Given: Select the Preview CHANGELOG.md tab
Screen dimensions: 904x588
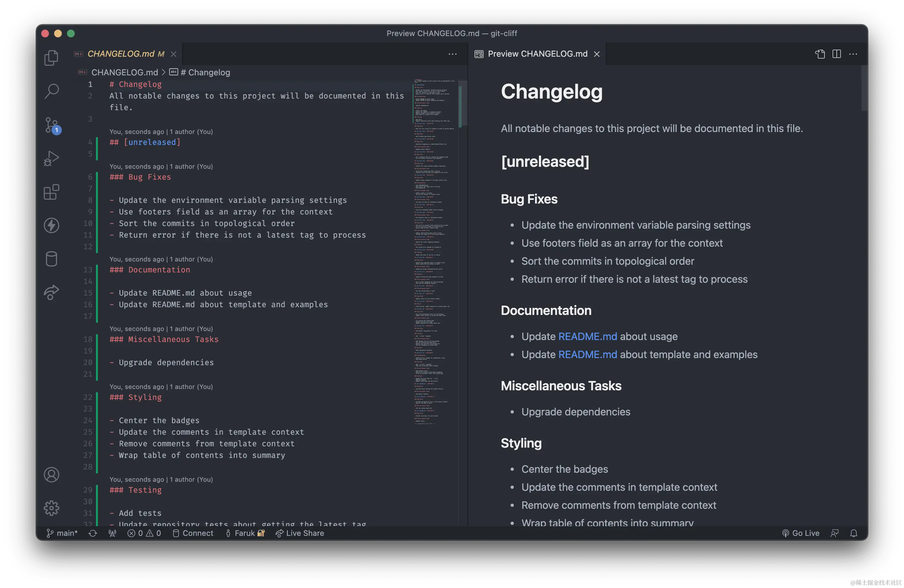Looking at the screenshot, I should coord(537,54).
